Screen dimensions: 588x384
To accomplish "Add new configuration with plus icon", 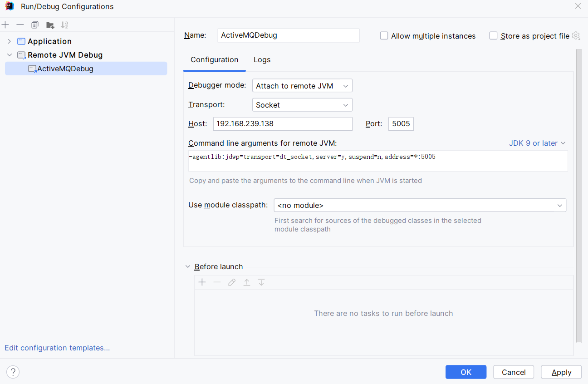I will click(5, 25).
